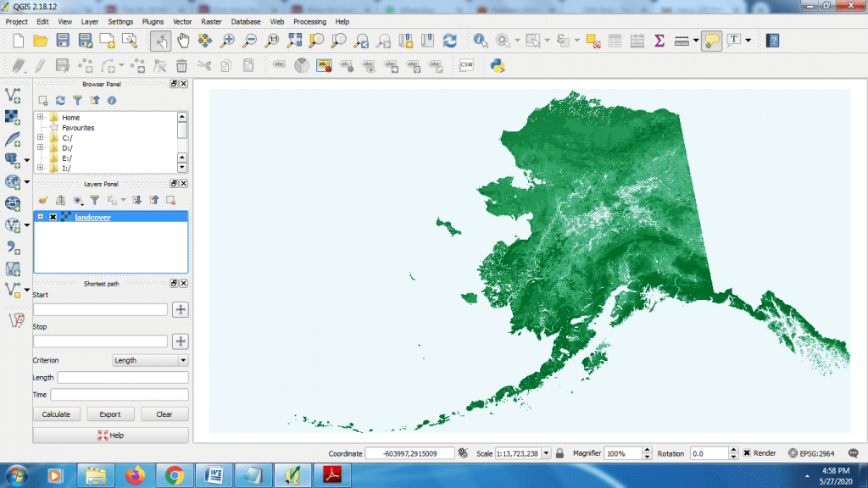
Task: Open the Add Raster Layer tool
Action: (13, 118)
